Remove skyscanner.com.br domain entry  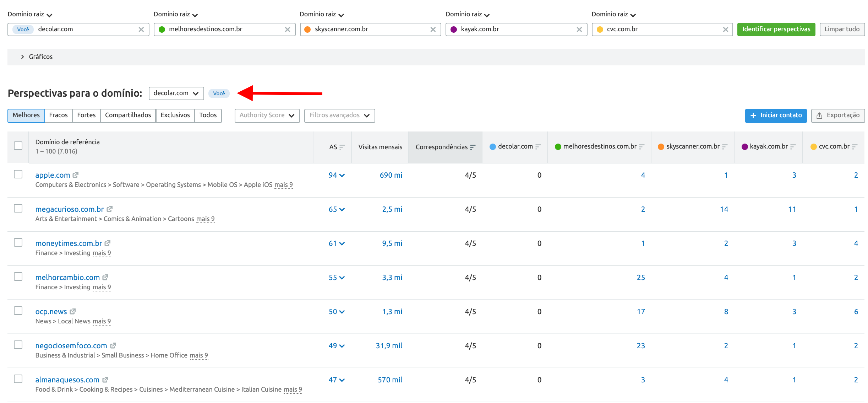tap(433, 29)
